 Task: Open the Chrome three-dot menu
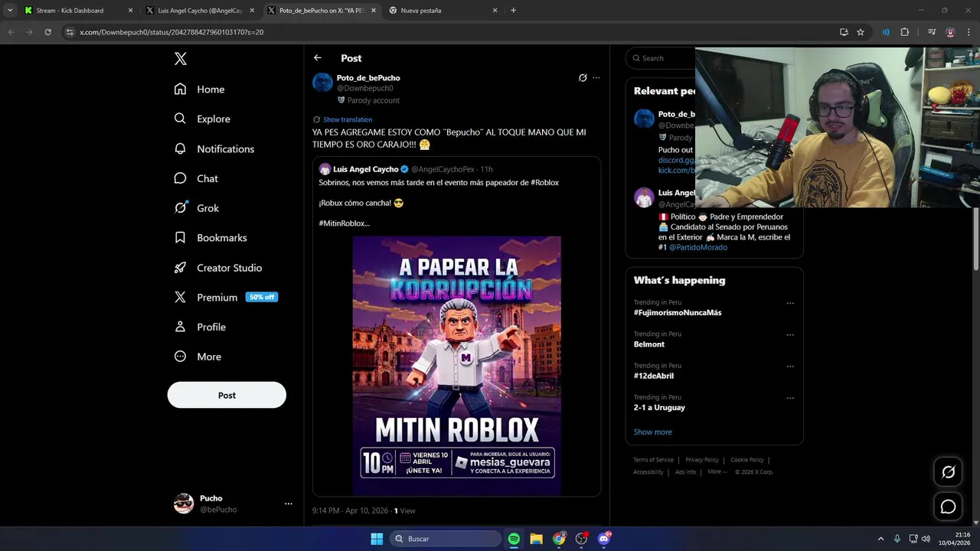click(969, 32)
